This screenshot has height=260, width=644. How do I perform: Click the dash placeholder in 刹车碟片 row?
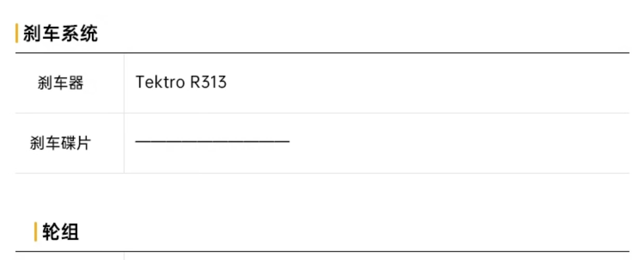[x=212, y=141]
